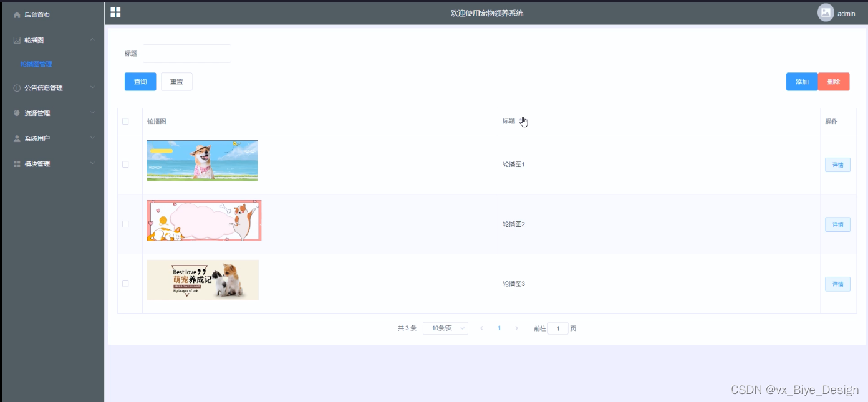Image resolution: width=868 pixels, height=402 pixels.
Task: Click the grid icon beside 模块管理
Action: click(17, 164)
